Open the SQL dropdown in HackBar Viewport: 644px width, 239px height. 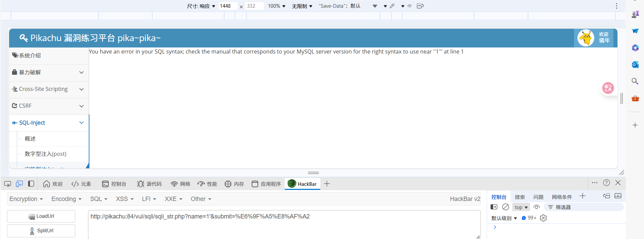99,199
